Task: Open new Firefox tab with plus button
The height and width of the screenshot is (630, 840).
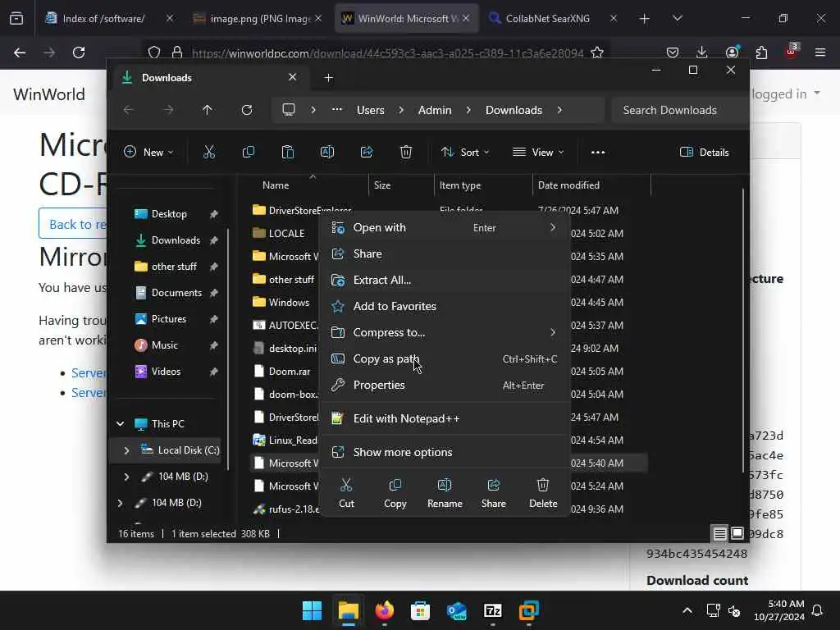Action: coord(645,18)
